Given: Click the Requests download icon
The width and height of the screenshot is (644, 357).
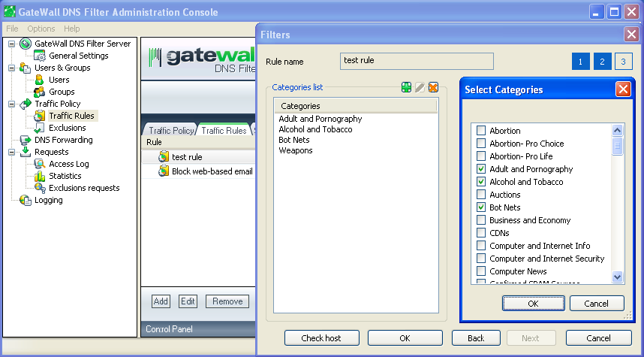Looking at the screenshot, I should point(26,152).
